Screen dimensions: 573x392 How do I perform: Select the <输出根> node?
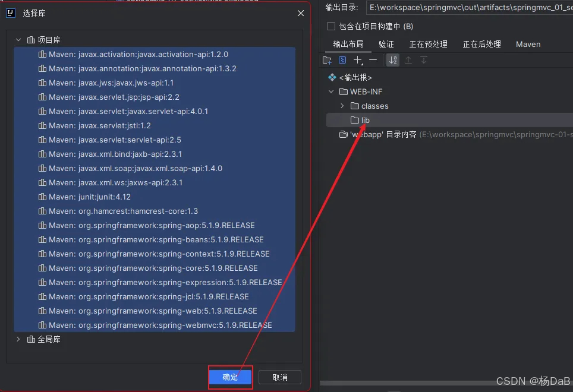(355, 77)
